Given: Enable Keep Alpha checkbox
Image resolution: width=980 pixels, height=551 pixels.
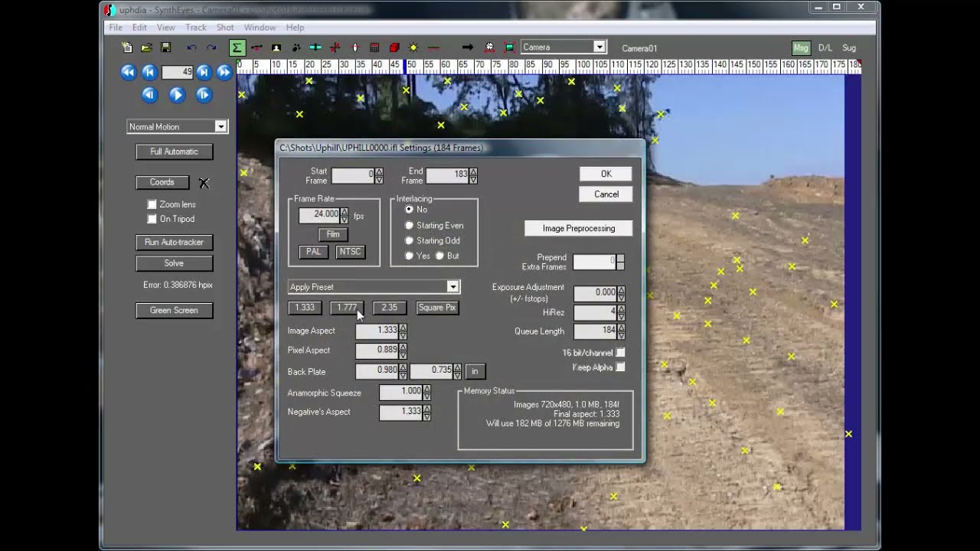Looking at the screenshot, I should tap(620, 367).
